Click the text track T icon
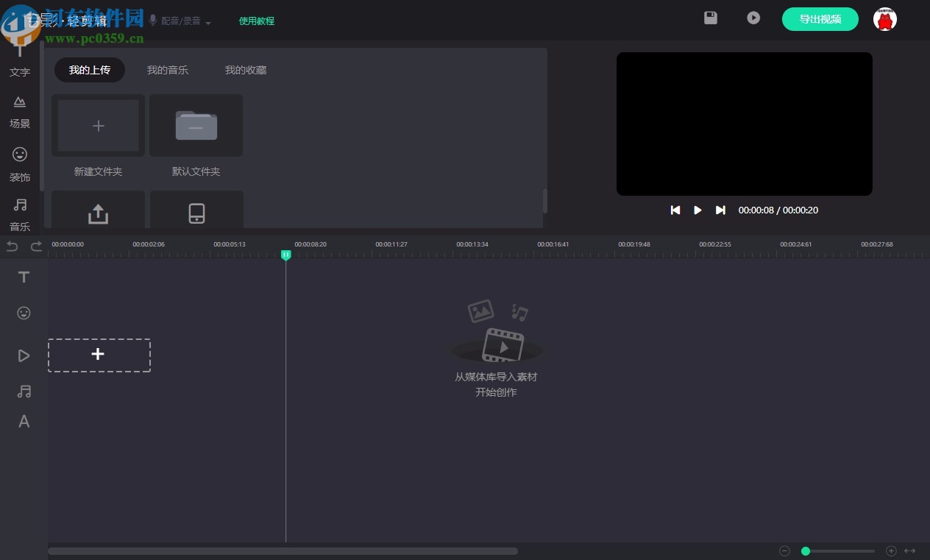Viewport: 930px width, 560px height. pos(24,277)
